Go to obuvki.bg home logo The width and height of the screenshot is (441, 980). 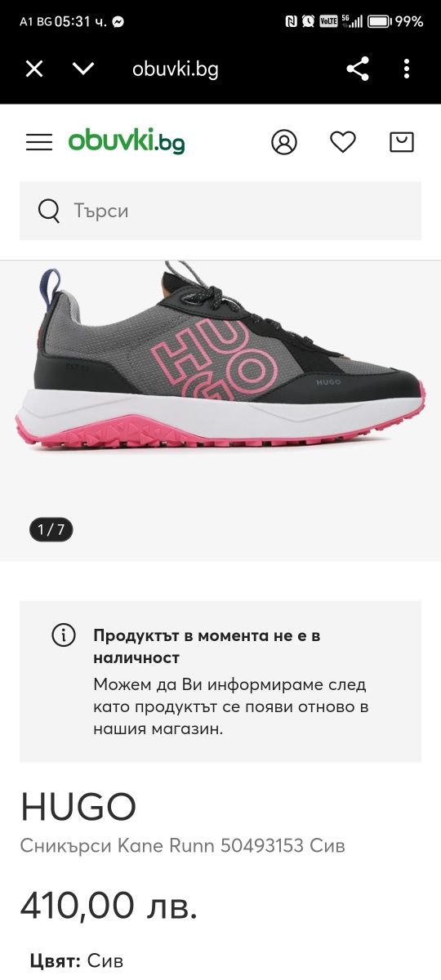tap(127, 142)
